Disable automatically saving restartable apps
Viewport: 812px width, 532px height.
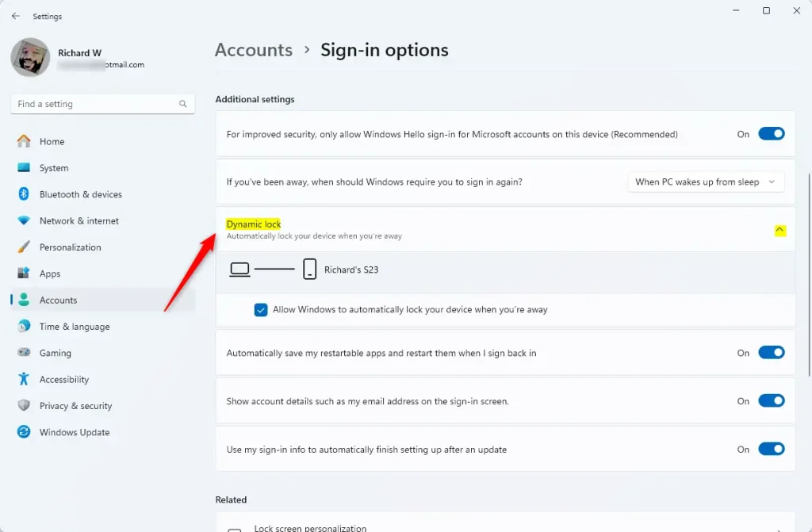(x=771, y=353)
